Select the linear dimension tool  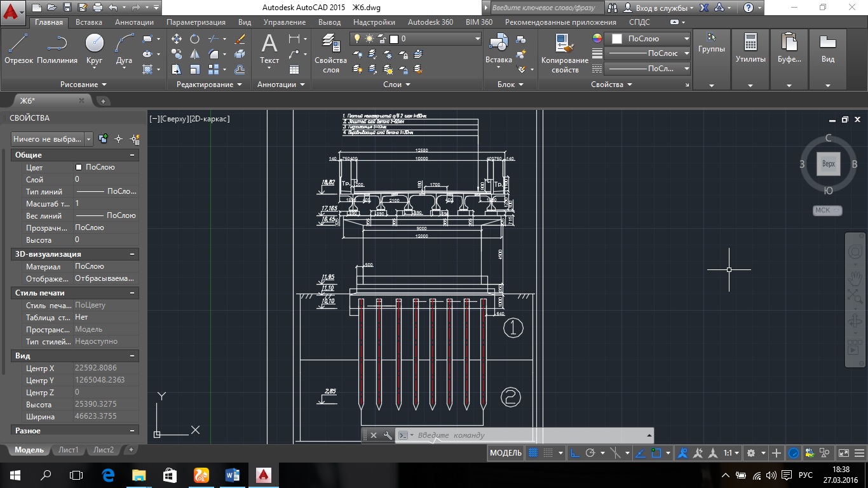pyautogui.click(x=294, y=39)
